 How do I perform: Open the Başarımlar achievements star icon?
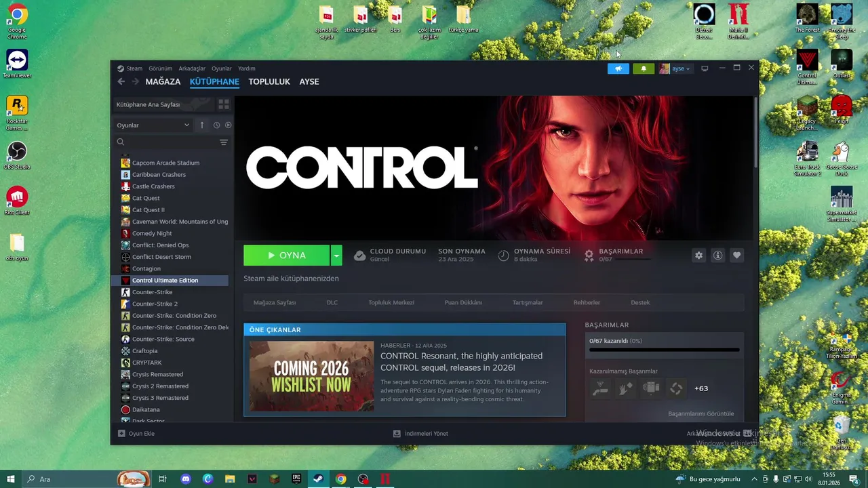point(589,256)
